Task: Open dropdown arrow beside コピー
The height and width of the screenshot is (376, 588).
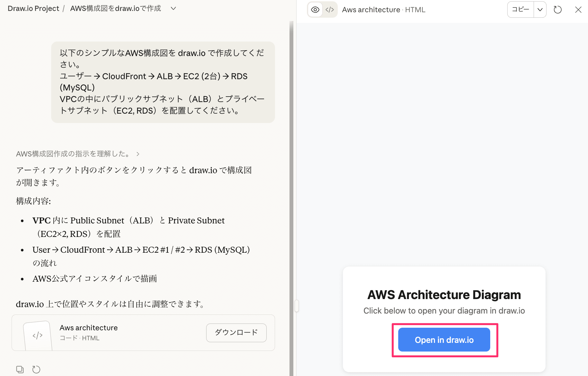Action: pyautogui.click(x=540, y=10)
